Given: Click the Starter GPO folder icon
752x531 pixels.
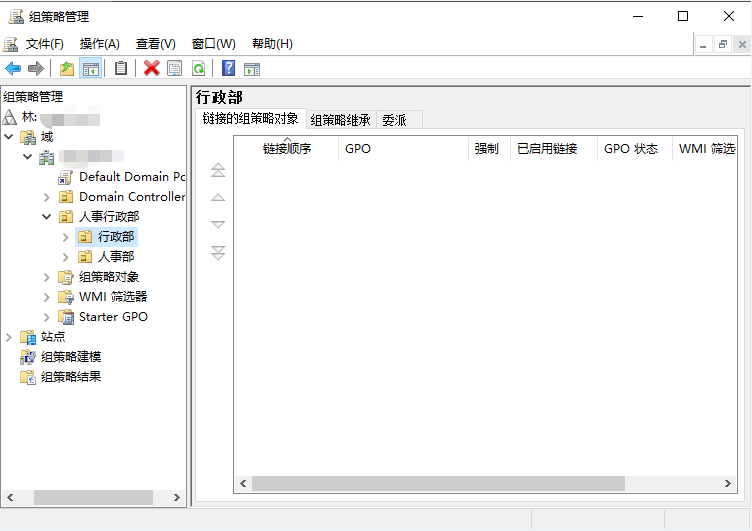Looking at the screenshot, I should (66, 317).
